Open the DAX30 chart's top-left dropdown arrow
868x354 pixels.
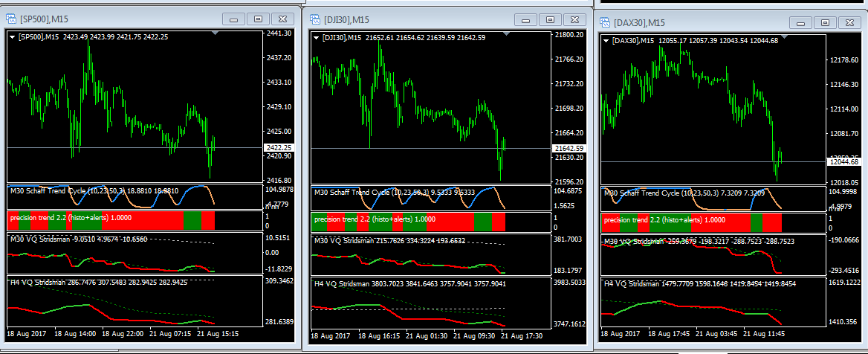click(x=607, y=41)
